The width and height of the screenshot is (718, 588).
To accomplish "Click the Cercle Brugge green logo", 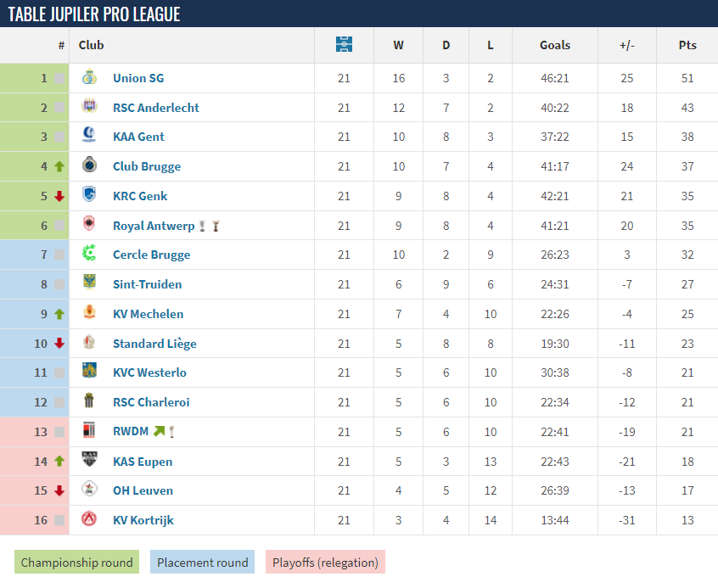I will 89,255.
